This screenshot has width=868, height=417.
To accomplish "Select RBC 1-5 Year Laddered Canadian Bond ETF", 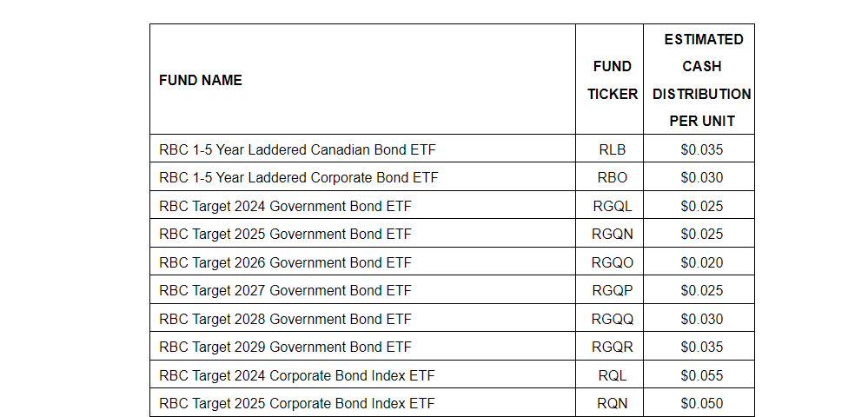I will point(297,149).
